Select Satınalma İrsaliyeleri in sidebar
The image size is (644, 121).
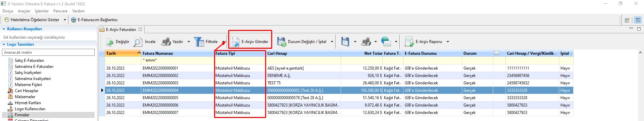tap(33, 79)
